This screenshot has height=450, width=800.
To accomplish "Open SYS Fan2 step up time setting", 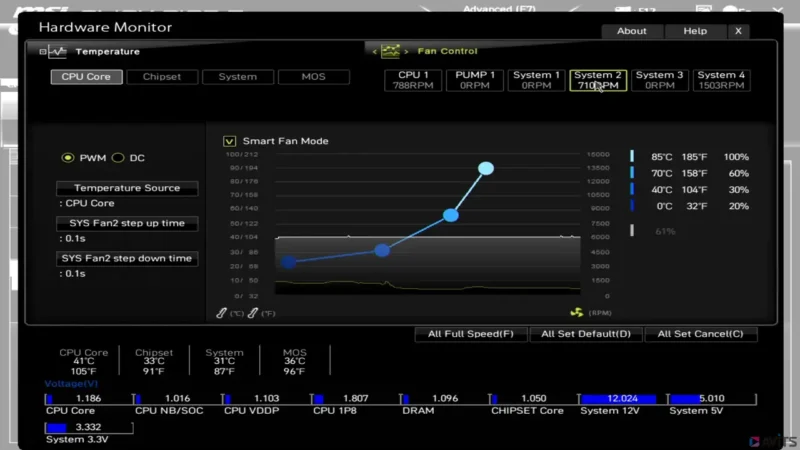I will (x=127, y=224).
